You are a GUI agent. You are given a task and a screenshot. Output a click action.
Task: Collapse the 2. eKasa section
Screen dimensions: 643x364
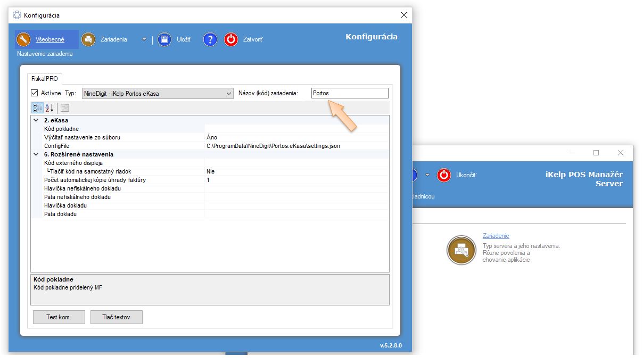point(36,120)
